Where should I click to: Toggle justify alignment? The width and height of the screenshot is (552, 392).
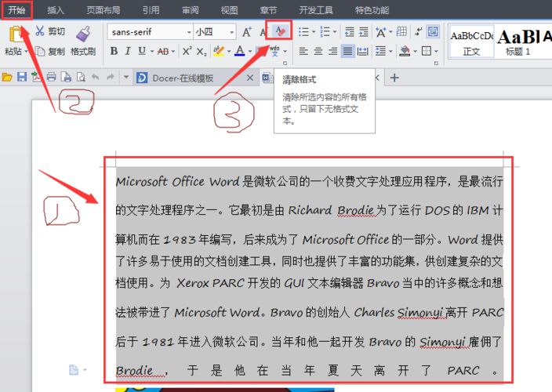click(347, 52)
